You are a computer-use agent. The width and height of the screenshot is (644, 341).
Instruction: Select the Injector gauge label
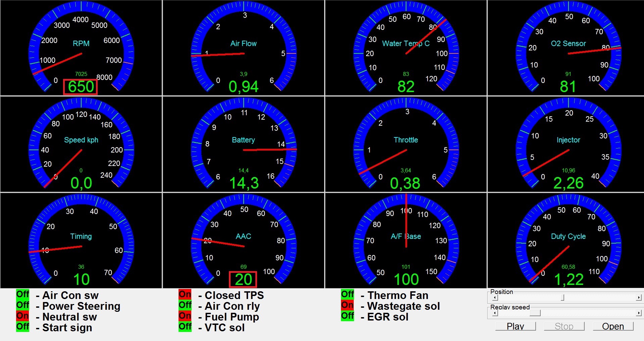click(568, 140)
